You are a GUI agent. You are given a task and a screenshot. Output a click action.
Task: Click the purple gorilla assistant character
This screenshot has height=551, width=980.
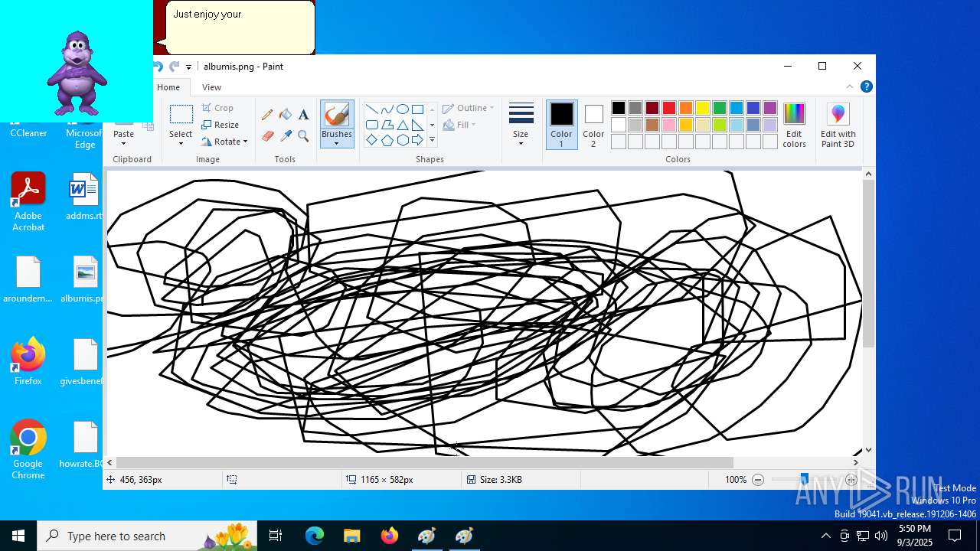(77, 73)
